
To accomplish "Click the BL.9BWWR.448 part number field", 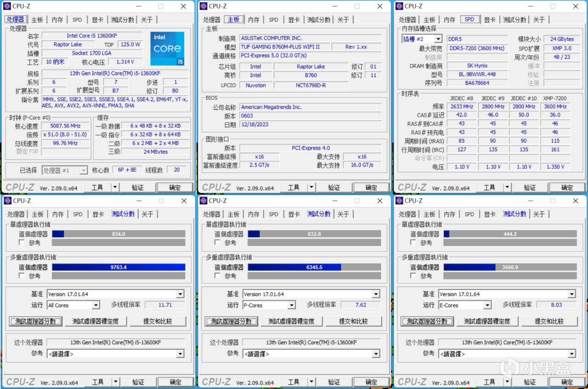I will tap(477, 74).
